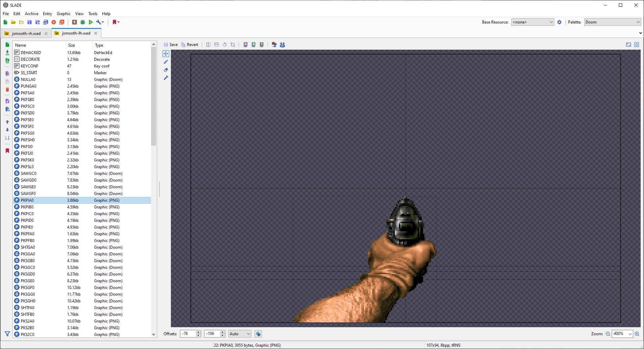Click the Flip vertically icon
The image size is (644, 349).
pyautogui.click(x=217, y=45)
